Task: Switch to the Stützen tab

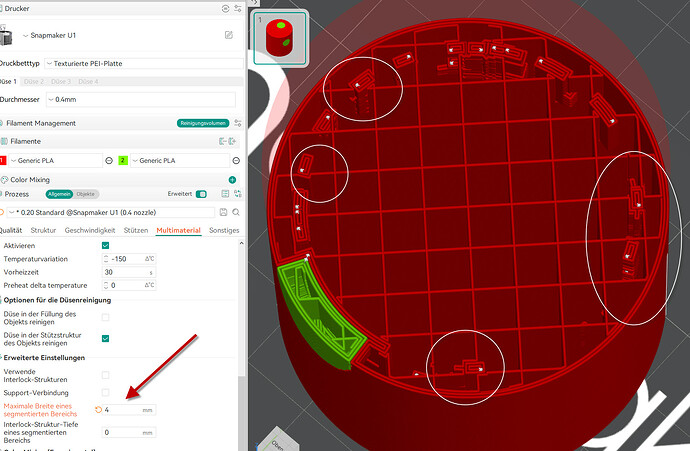Action: [136, 230]
